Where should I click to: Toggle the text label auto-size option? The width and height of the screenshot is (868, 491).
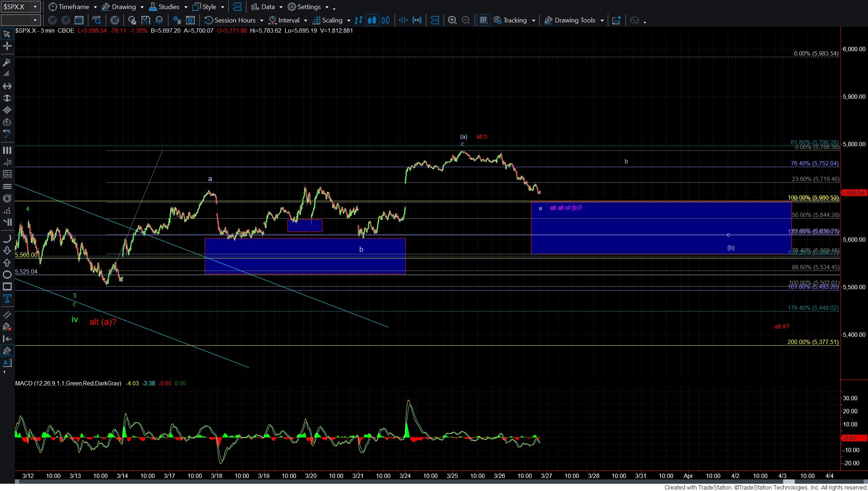point(7,363)
